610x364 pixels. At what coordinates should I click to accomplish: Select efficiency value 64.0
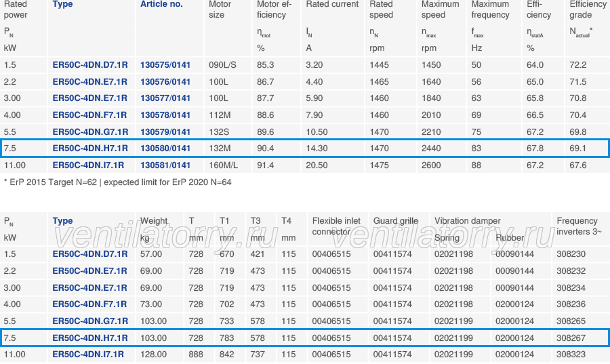tap(535, 65)
